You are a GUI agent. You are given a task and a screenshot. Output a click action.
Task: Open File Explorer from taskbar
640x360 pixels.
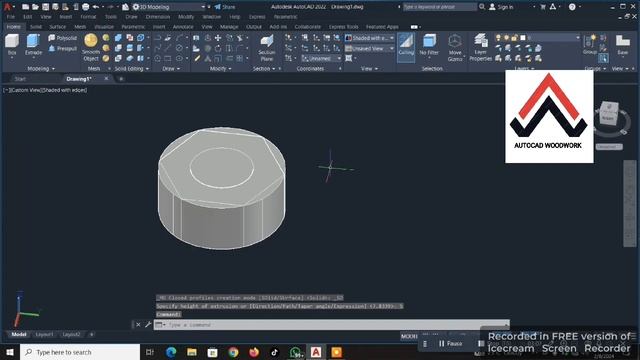[x=191, y=352]
